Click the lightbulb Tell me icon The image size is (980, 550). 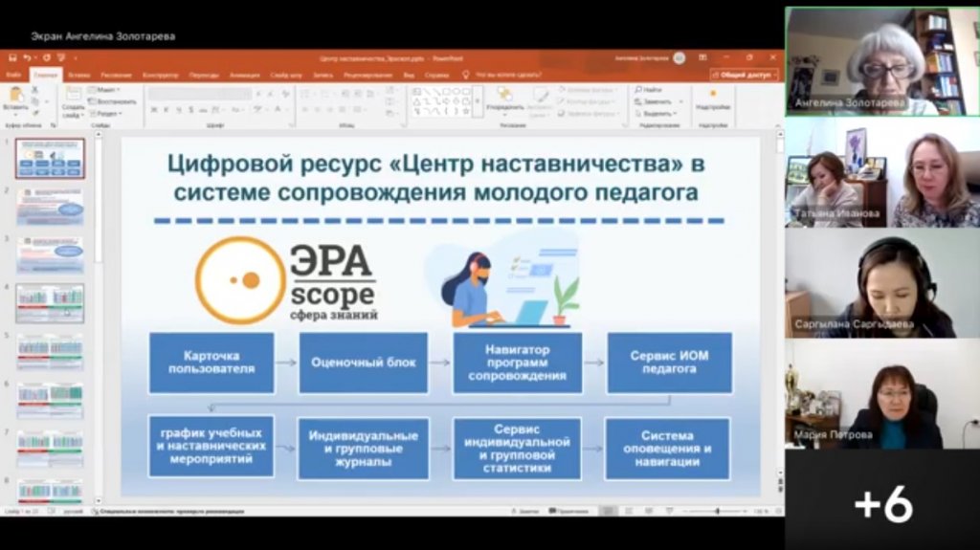[x=466, y=75]
